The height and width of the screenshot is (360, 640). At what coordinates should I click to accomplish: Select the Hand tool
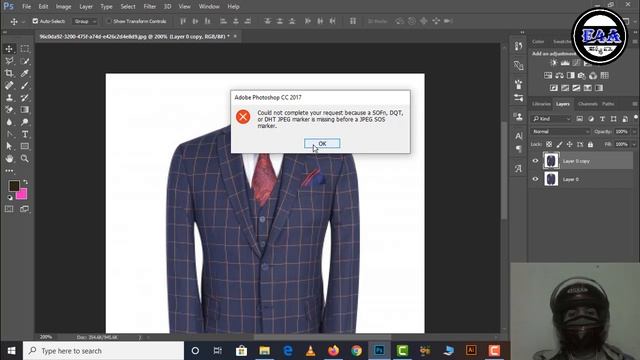[x=9, y=158]
